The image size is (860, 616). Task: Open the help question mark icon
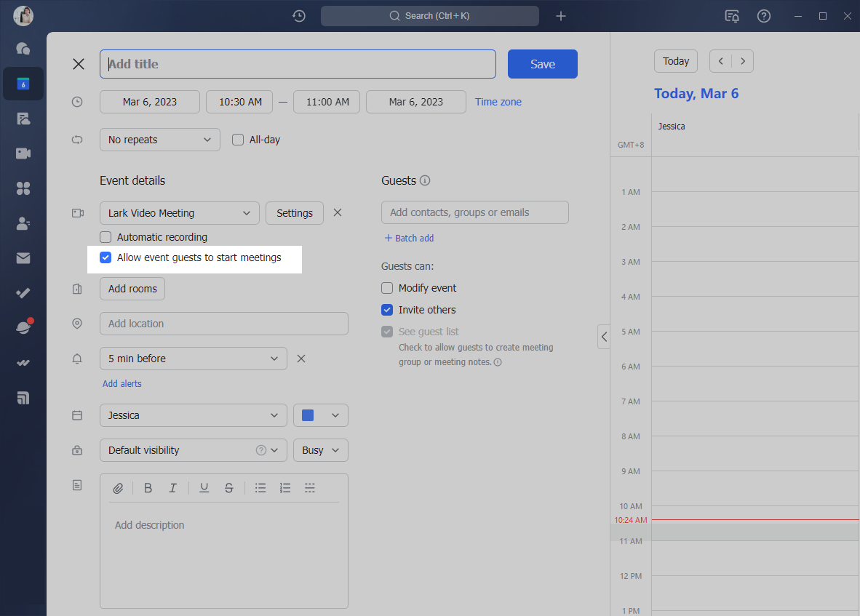click(763, 16)
